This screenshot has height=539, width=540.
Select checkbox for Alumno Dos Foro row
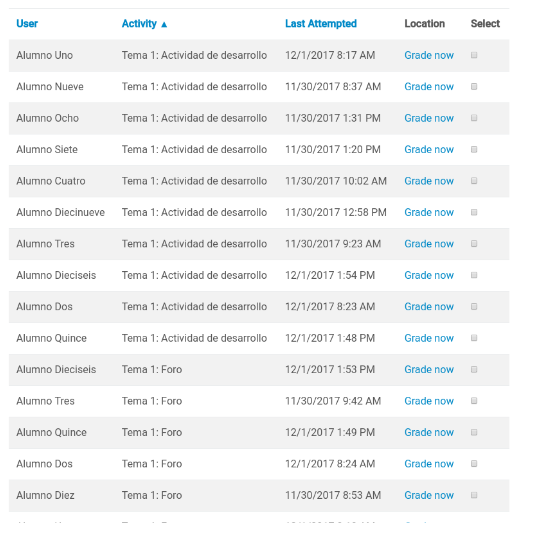474,464
